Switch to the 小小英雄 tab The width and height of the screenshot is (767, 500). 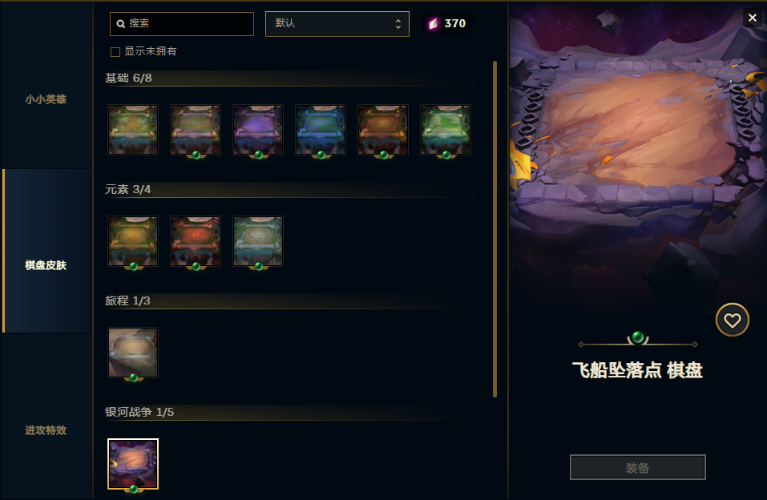coord(46,99)
